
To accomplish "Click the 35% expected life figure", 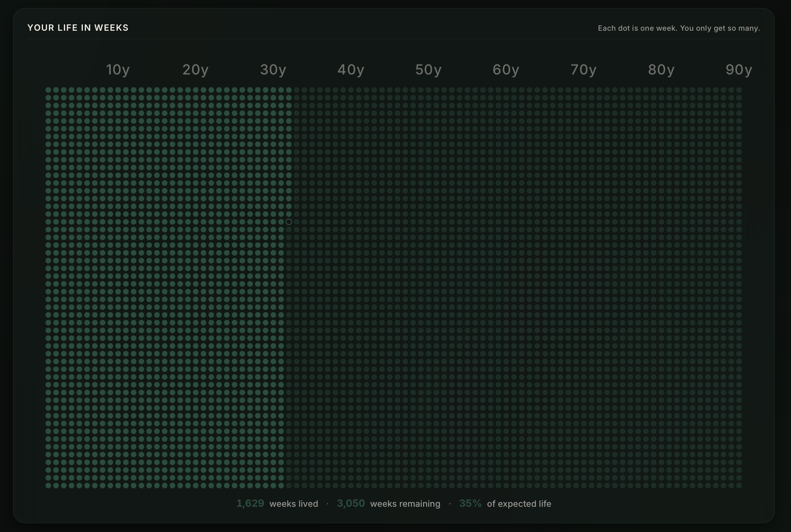I will 470,503.
